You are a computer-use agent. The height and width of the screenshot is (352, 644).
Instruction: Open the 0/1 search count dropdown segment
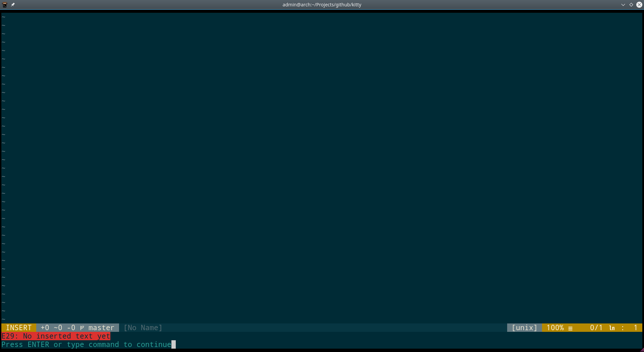[x=595, y=328]
